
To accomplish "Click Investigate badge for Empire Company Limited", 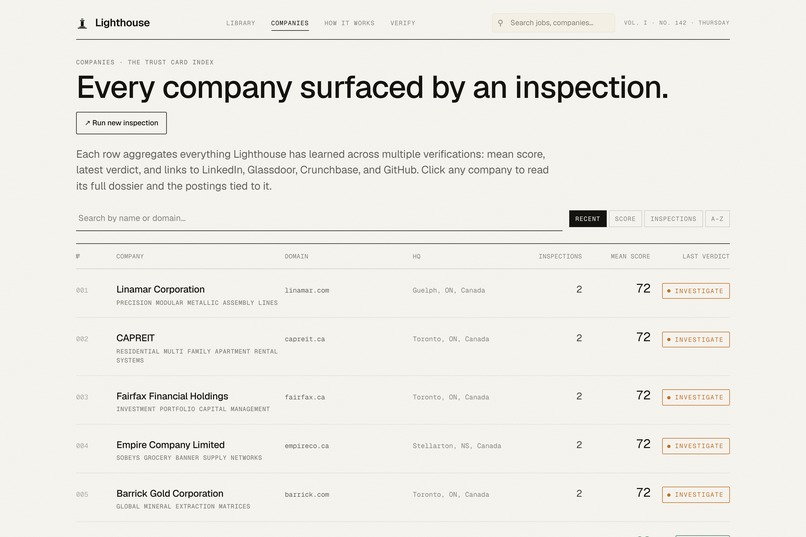I will click(696, 446).
